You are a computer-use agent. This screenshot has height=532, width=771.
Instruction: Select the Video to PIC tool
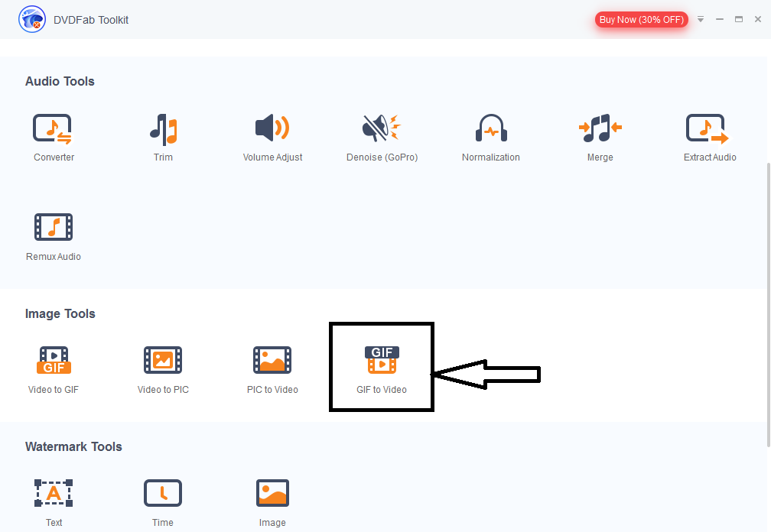[163, 369]
